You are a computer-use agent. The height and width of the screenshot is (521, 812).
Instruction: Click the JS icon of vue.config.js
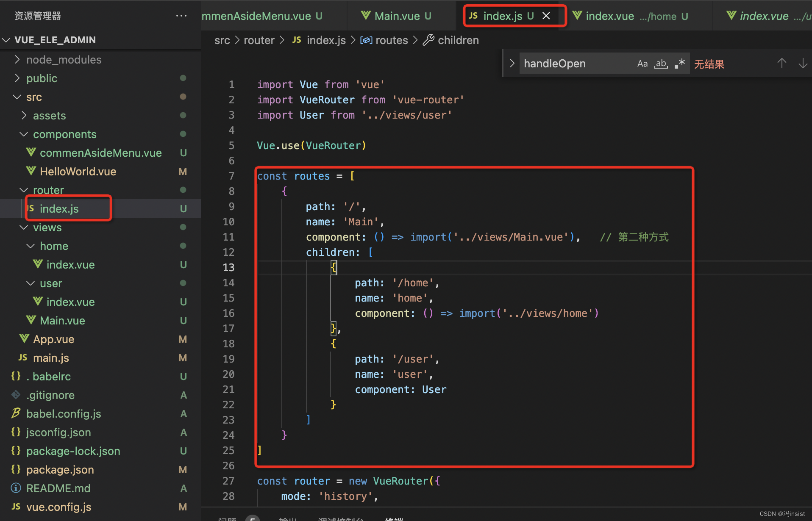tap(16, 507)
